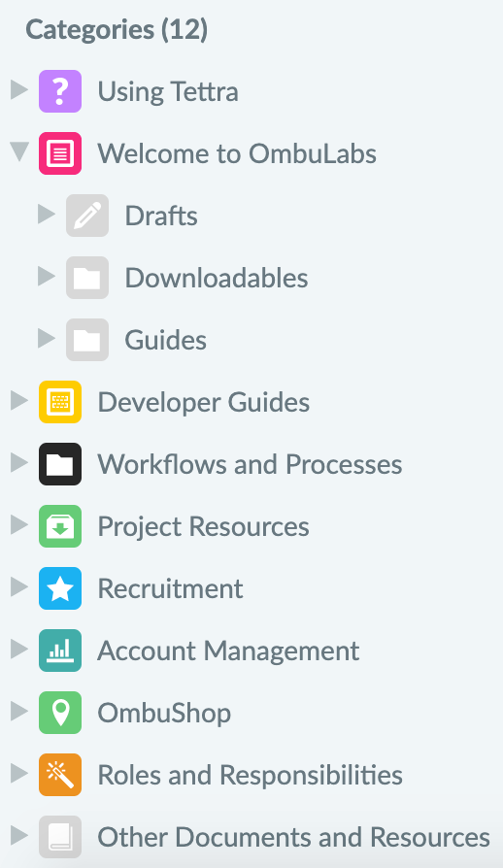The width and height of the screenshot is (503, 868).
Task: Click the purple question mark Using Tettra icon
Action: [x=60, y=91]
